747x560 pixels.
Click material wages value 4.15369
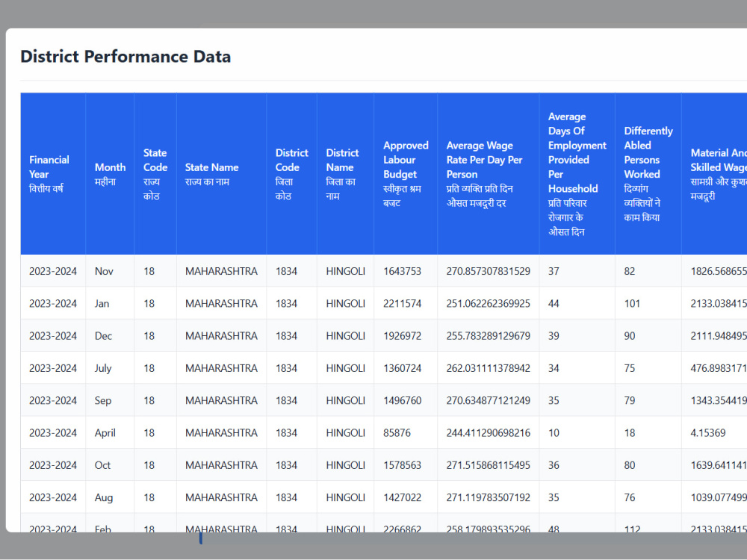[x=708, y=433]
